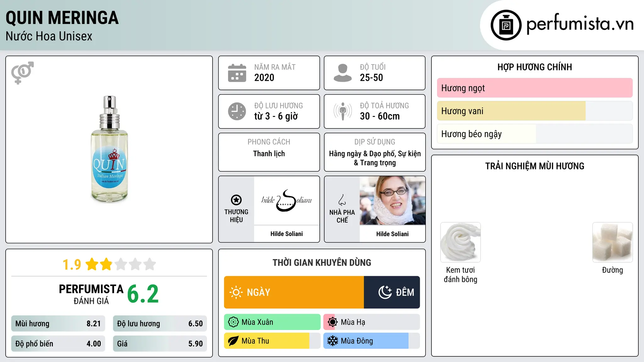Click the orange Ngày daytime bar
This screenshot has width=644, height=362.
point(294,292)
